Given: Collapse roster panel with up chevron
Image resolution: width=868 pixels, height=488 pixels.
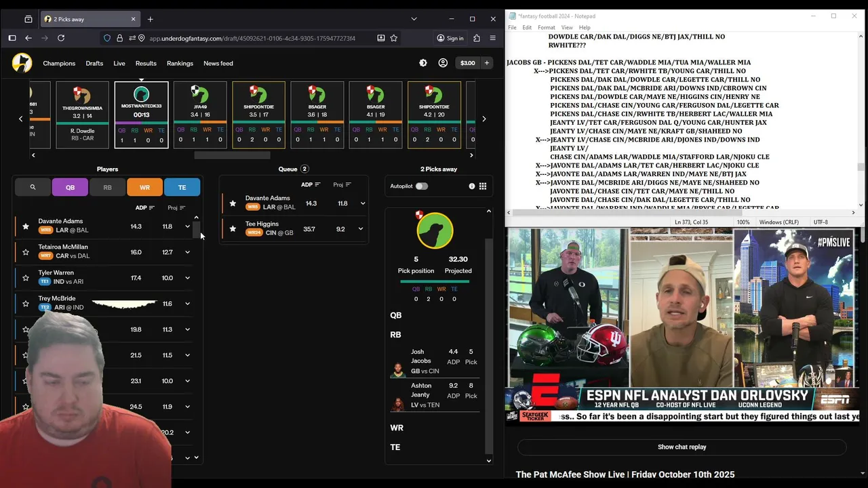Looking at the screenshot, I should (x=489, y=211).
